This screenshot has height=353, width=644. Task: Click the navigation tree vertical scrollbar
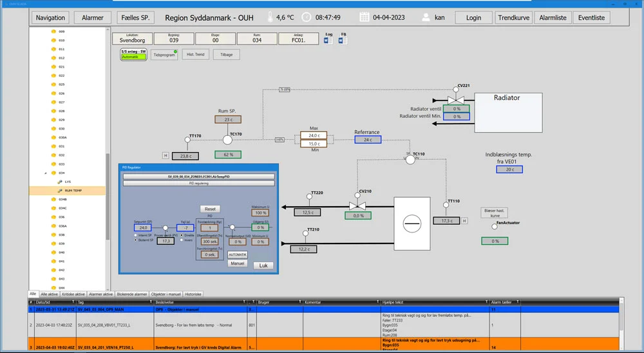108,193
